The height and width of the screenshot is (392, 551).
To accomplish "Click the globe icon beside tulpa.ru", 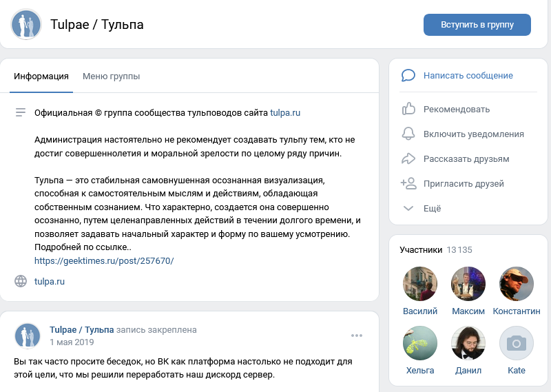I will click(x=21, y=281).
